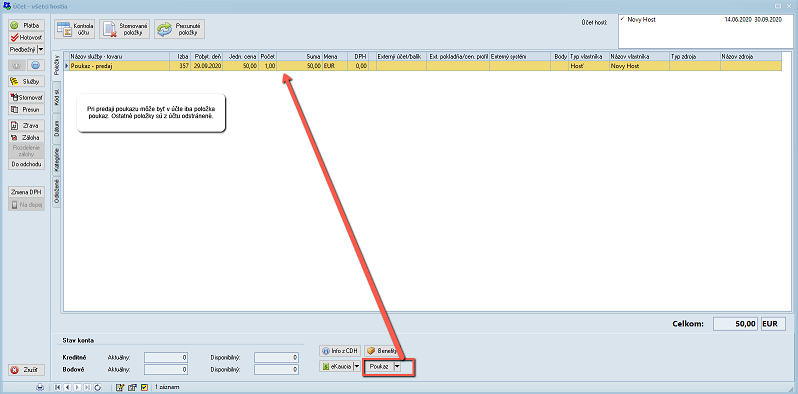Click the edit note icon in status bar
The height and width of the screenshot is (394, 798).
click(120, 388)
